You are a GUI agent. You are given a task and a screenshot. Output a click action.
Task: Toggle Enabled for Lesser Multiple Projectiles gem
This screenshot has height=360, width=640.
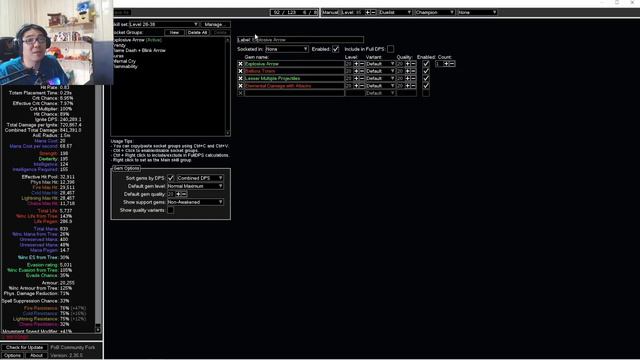click(426, 78)
